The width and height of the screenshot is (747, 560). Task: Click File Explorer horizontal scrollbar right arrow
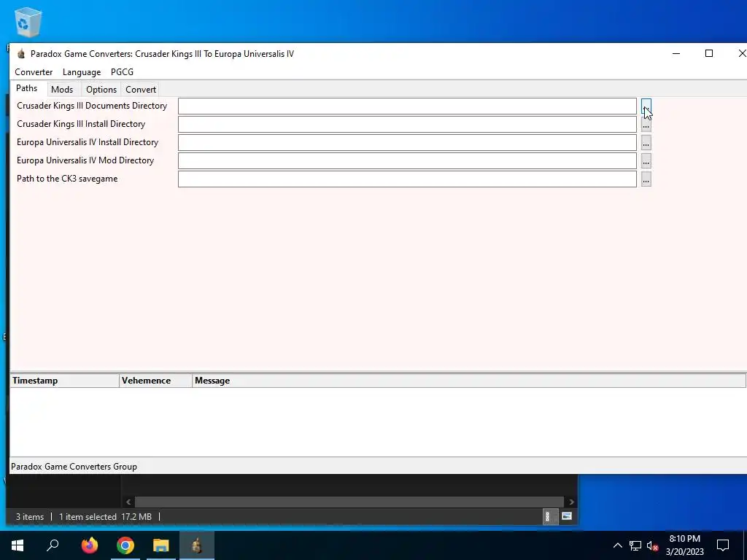[571, 502]
